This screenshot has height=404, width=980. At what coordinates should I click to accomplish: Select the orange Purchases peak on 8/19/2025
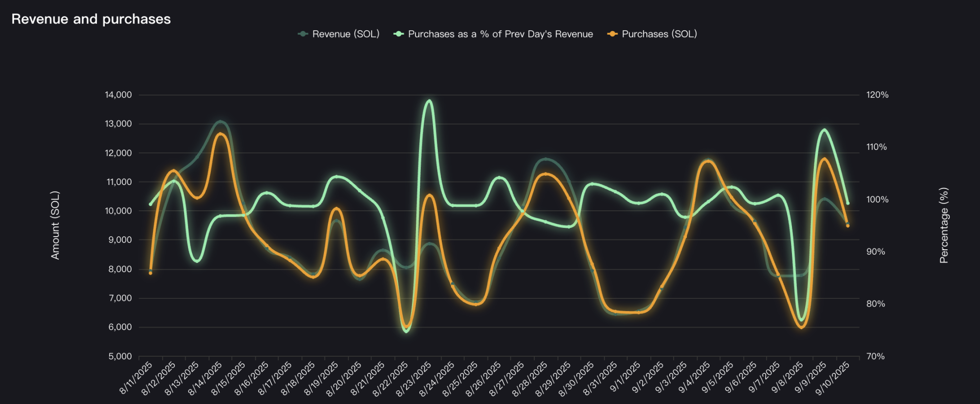[336, 209]
